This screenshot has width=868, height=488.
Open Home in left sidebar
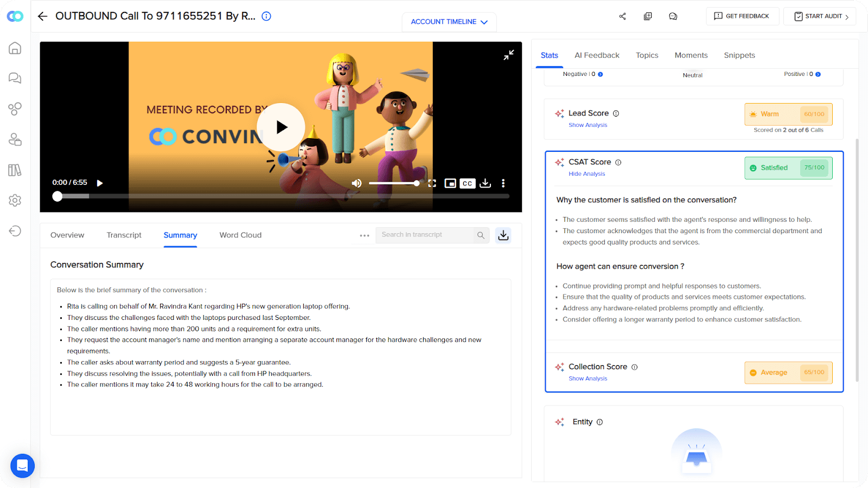pyautogui.click(x=15, y=48)
